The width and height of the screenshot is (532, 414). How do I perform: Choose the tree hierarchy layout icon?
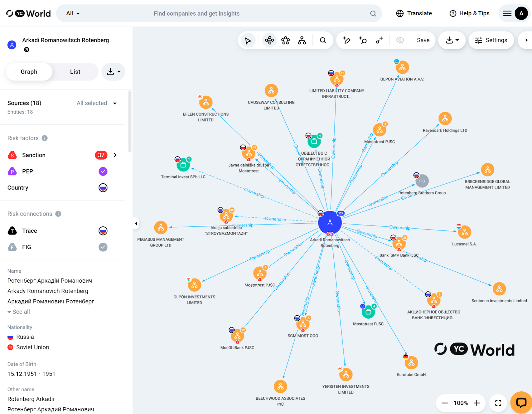click(302, 41)
